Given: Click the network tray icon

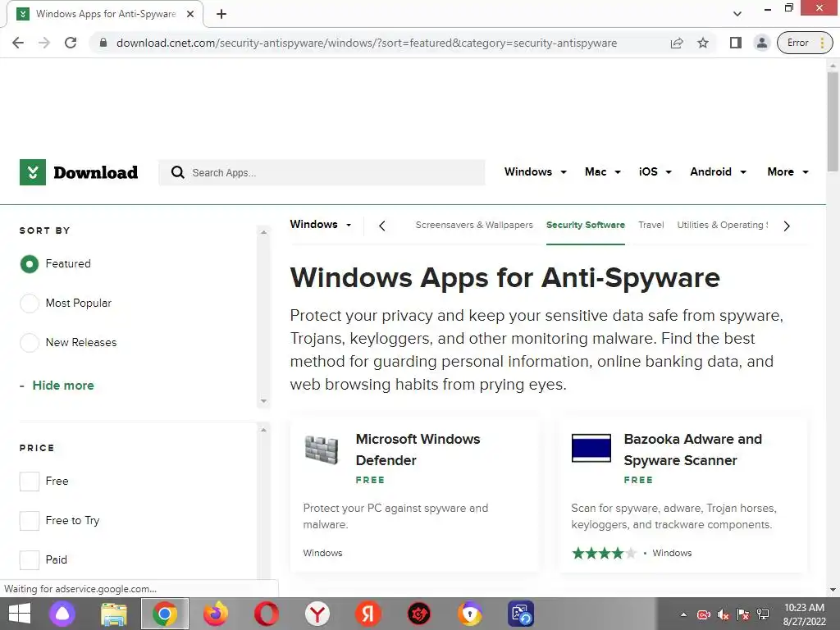Looking at the screenshot, I should [x=763, y=614].
